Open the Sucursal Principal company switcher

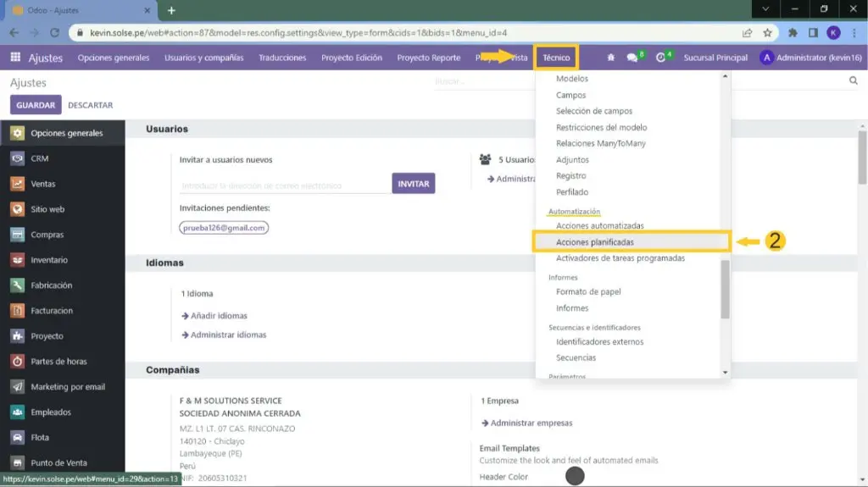pos(715,58)
